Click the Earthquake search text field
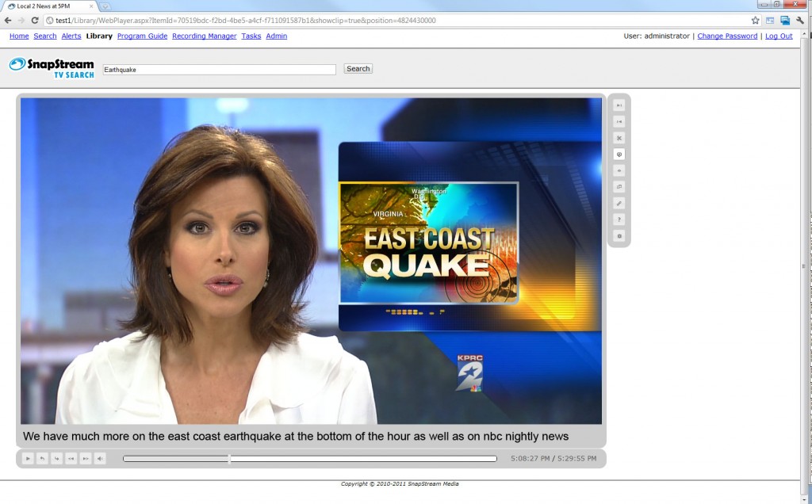Screen dimensions: 812x504 (x=220, y=70)
